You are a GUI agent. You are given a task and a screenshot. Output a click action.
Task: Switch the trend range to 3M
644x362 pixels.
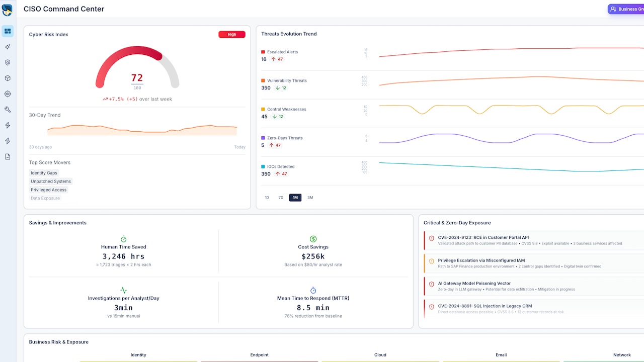point(310,198)
